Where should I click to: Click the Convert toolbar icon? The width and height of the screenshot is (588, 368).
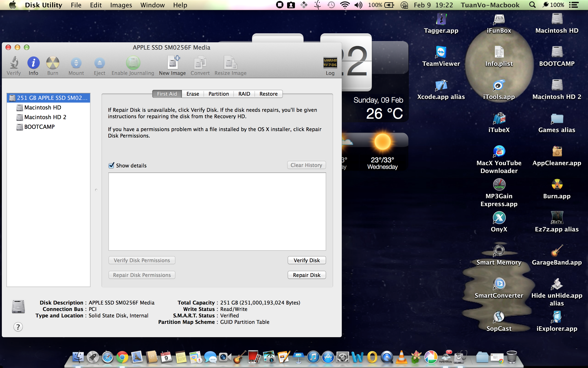pos(200,63)
